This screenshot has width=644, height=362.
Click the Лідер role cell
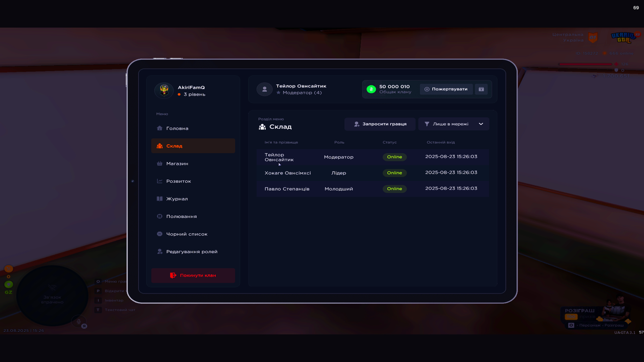tap(339, 173)
